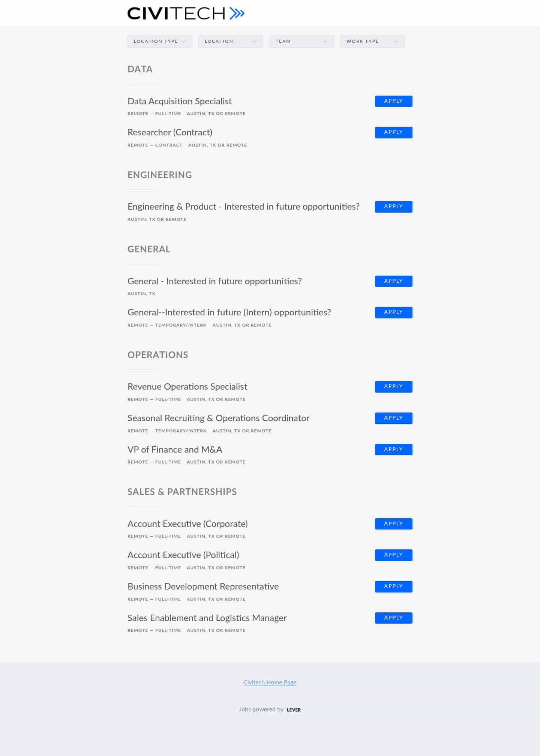Apply for Researcher (Contract) position
This screenshot has height=756, width=540.
click(x=393, y=132)
